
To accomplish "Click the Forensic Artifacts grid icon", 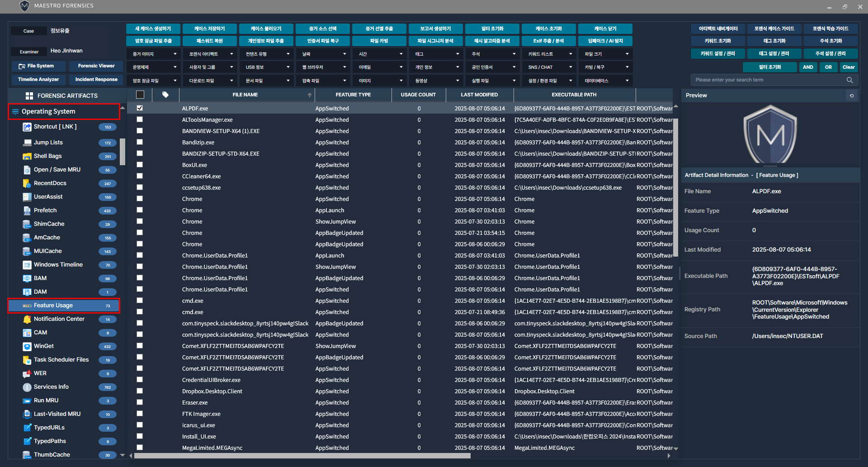I will coord(29,96).
